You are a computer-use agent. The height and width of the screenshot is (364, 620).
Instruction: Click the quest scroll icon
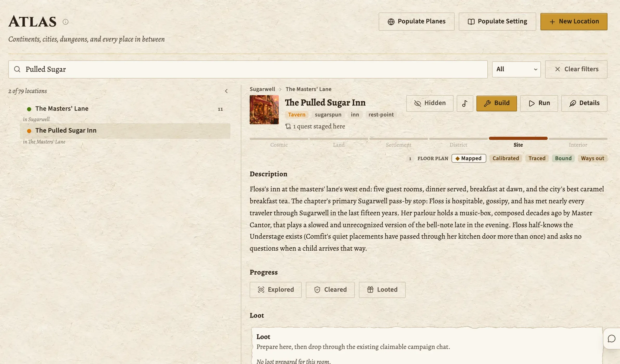tap(288, 126)
